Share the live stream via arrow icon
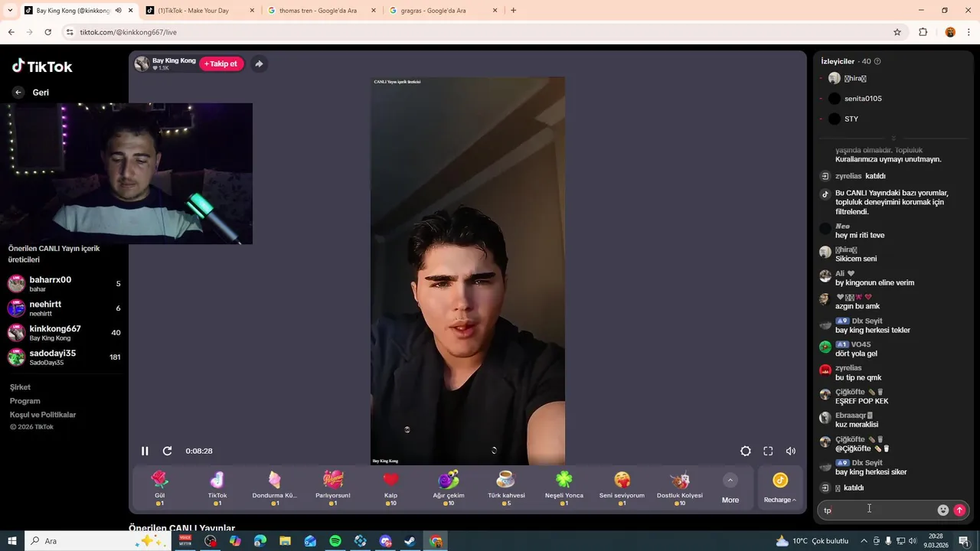Screen dimensions: 980x551 259,64
